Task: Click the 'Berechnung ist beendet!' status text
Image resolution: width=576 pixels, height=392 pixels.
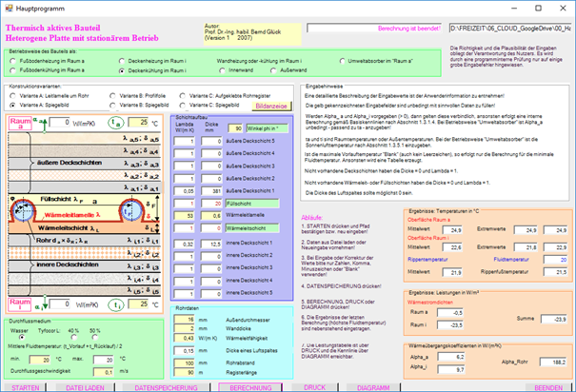Action: pyautogui.click(x=408, y=29)
